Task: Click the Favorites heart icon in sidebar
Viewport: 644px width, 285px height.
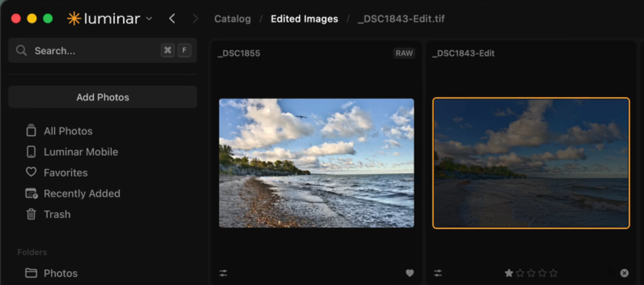Action: coord(31,172)
